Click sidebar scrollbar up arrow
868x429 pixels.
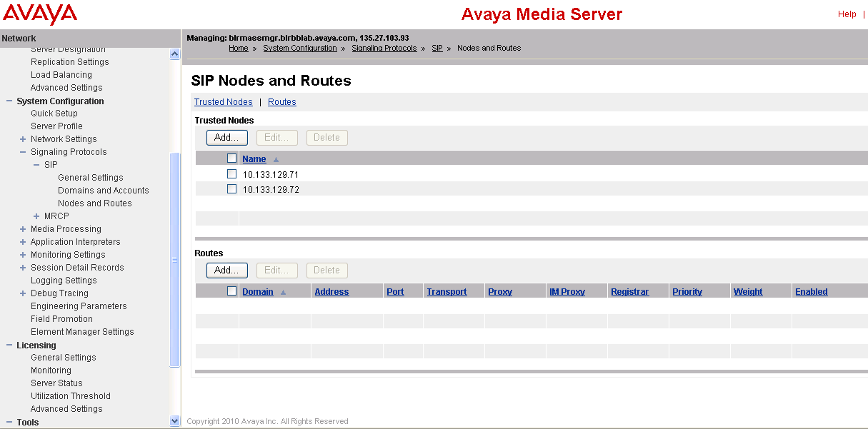[175, 54]
